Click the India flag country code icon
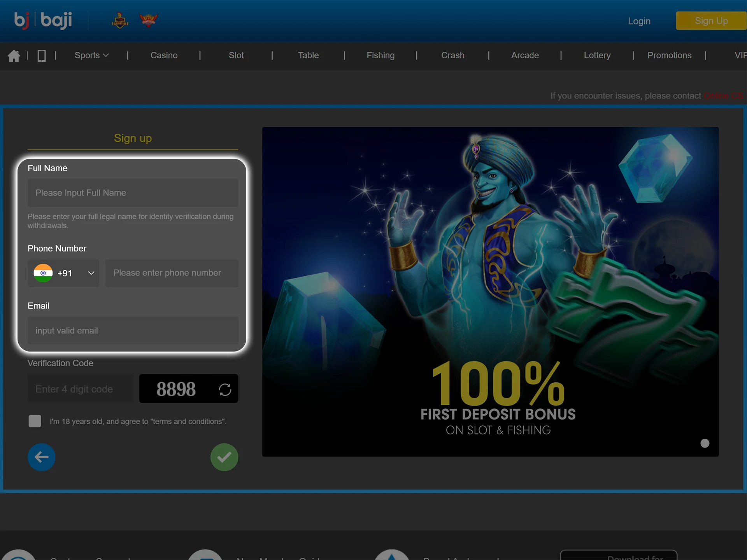 [44, 272]
